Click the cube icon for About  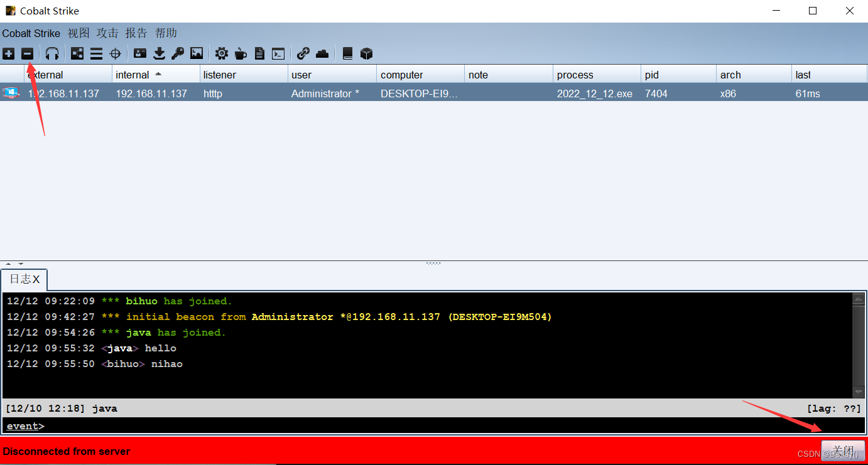367,54
